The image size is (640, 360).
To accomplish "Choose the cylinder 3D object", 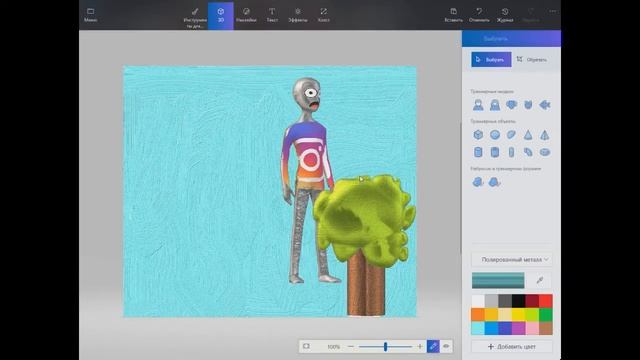I will 478,152.
